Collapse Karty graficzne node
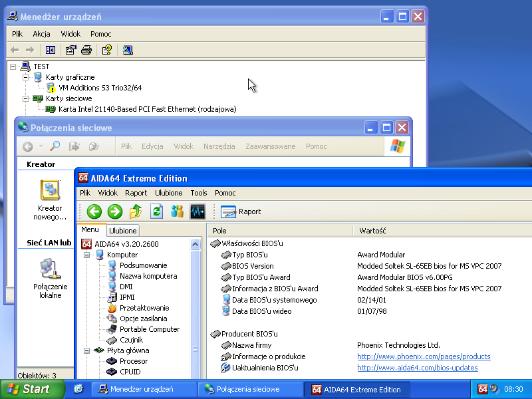Viewport: 532px width, 399px height. [25, 77]
